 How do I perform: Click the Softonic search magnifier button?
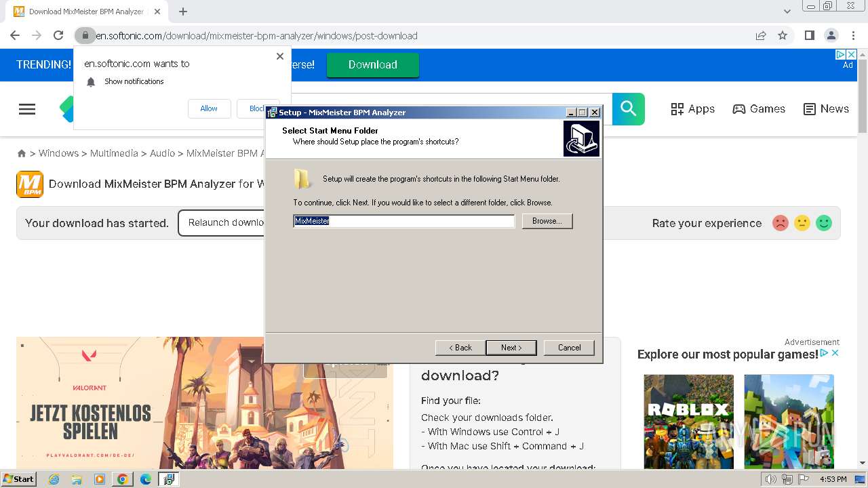point(629,108)
